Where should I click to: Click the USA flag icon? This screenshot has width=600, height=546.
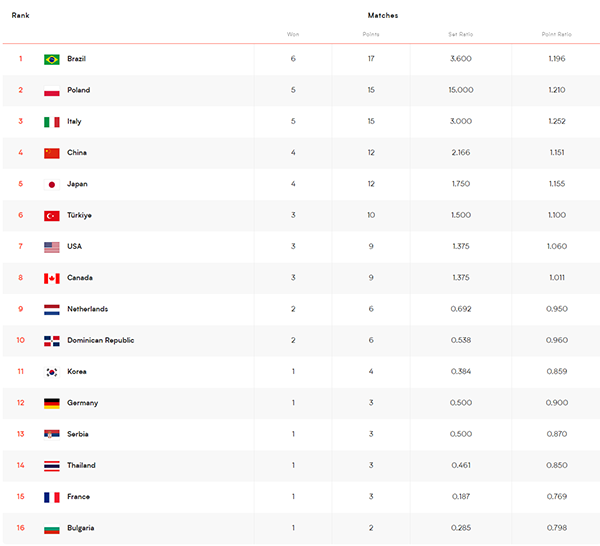coord(52,247)
